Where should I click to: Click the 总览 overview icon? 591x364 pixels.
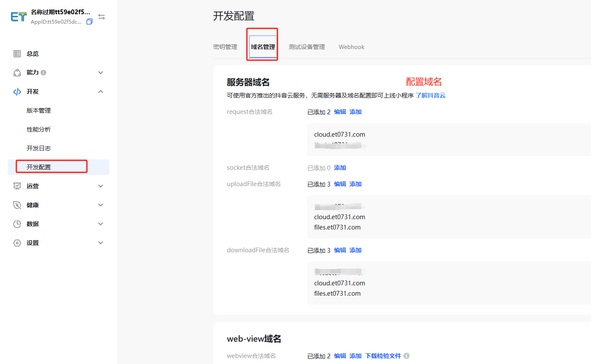tap(17, 54)
